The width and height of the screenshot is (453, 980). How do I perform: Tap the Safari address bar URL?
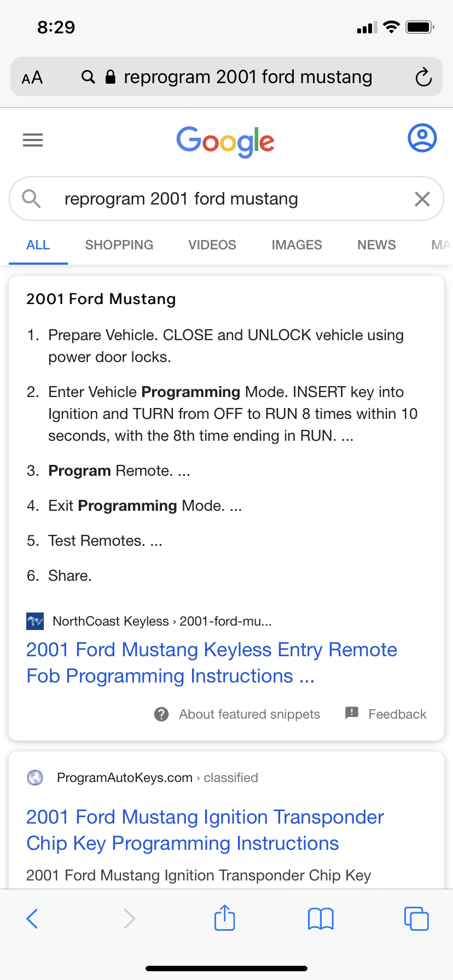click(247, 77)
